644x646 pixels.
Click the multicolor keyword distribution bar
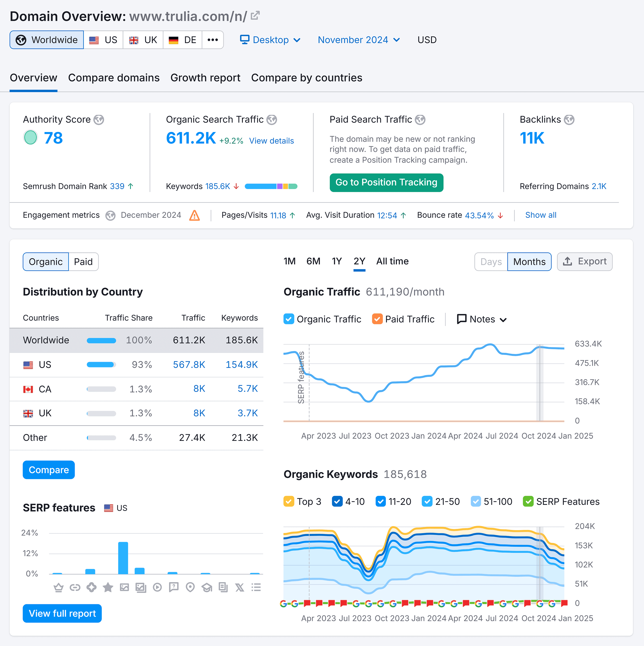[271, 186]
